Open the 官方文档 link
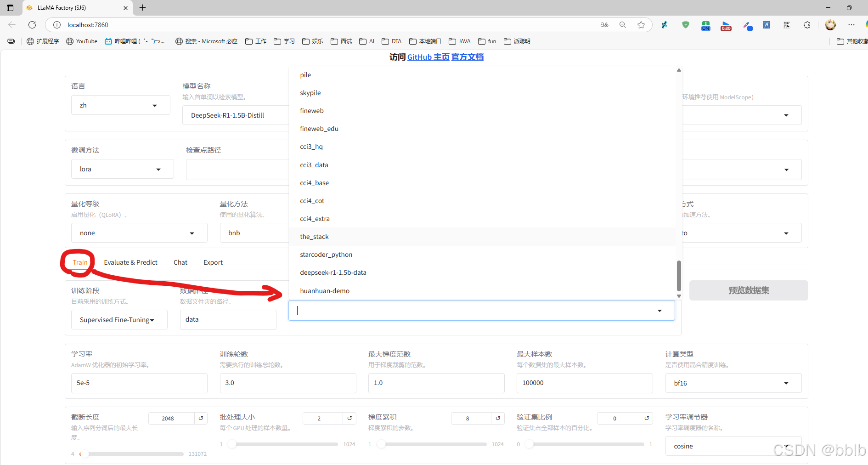 tap(468, 57)
